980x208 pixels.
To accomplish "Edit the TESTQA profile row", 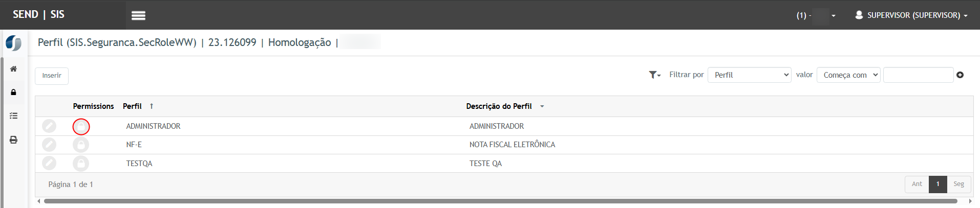I will [x=49, y=164].
